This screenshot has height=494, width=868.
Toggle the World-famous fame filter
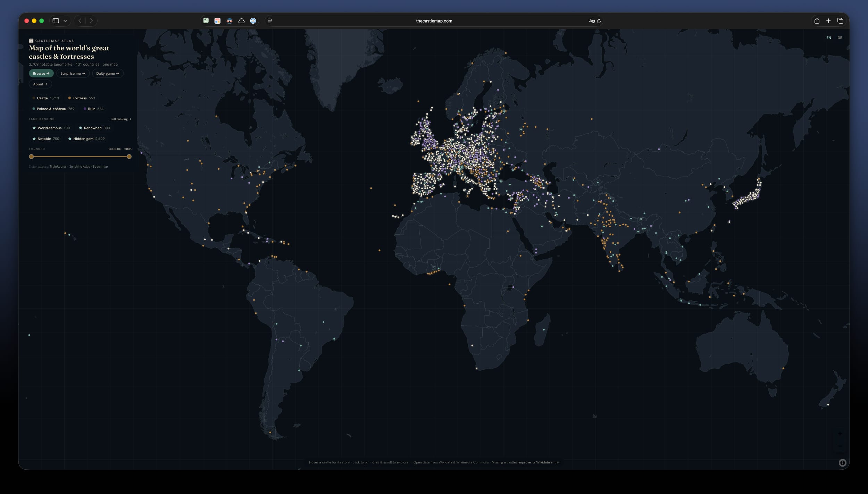[51, 128]
